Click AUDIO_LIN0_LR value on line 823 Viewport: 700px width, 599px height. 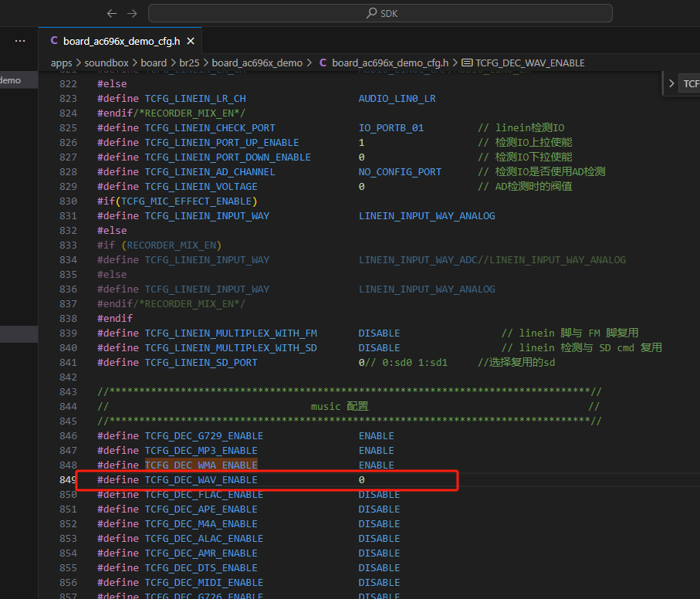point(397,99)
